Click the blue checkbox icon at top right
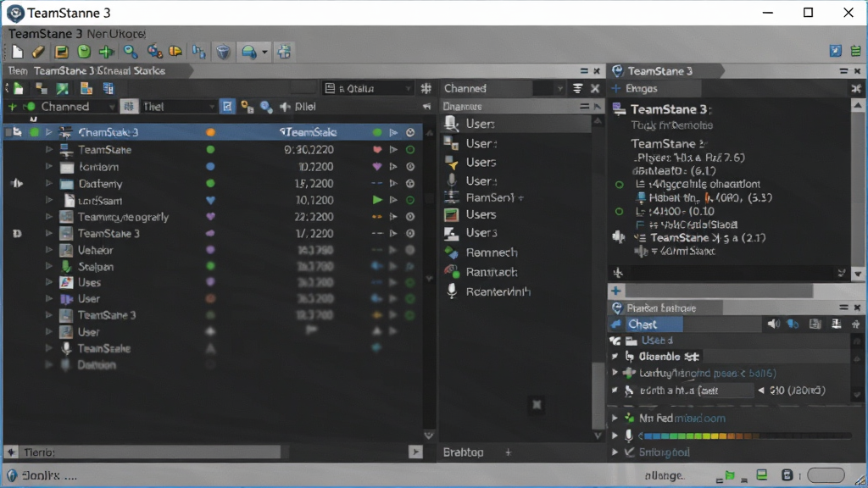This screenshot has width=868, height=488. [835, 51]
